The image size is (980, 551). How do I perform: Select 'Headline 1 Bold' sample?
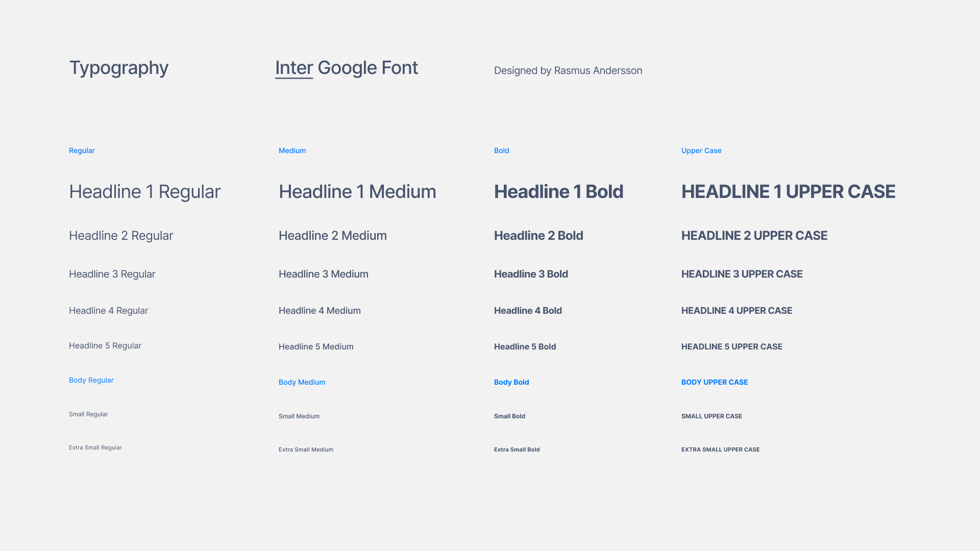(558, 192)
